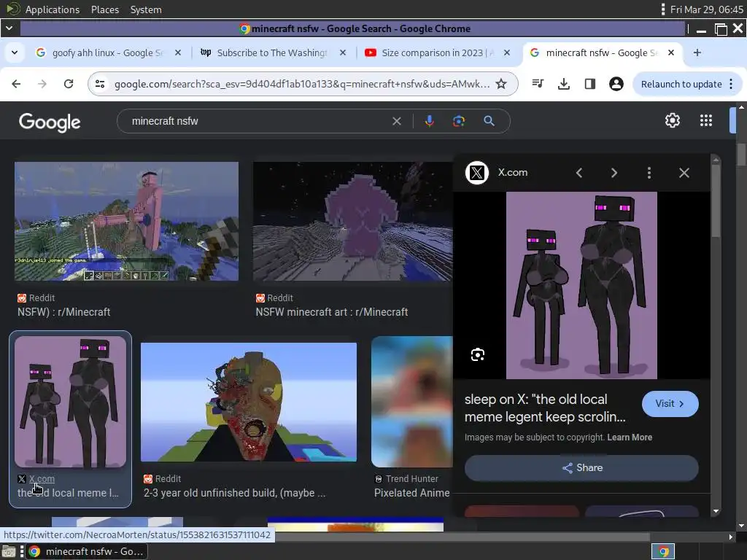Click the address bar URL
747x560 pixels.
301,85
